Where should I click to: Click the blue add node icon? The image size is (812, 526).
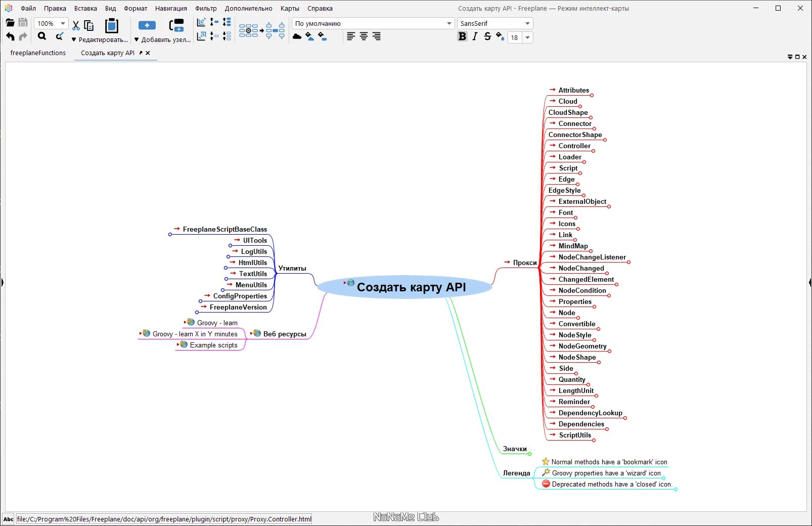(x=147, y=25)
